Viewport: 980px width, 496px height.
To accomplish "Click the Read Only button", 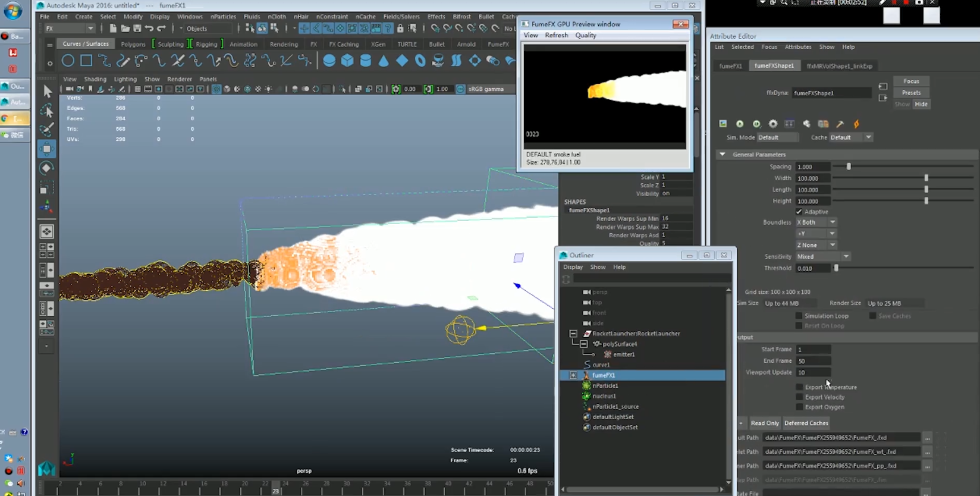I will 765,423.
